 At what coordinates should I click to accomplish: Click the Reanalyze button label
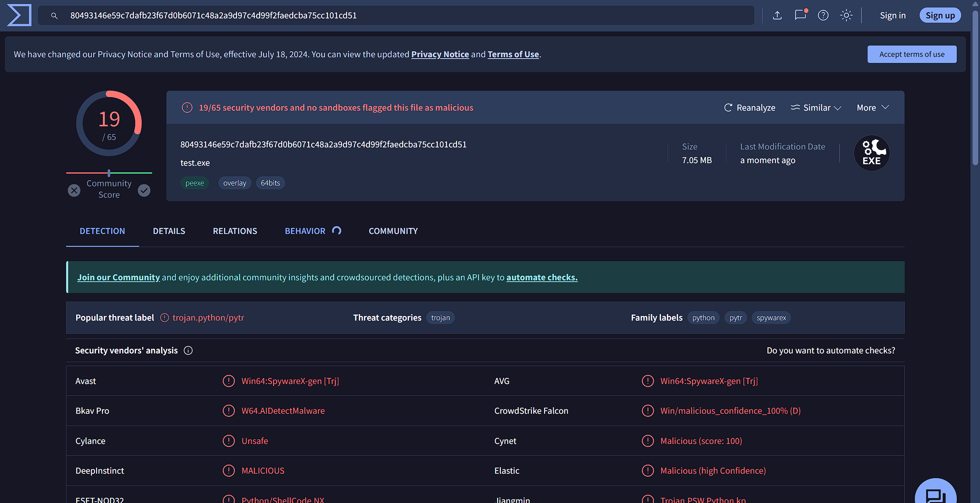[756, 108]
